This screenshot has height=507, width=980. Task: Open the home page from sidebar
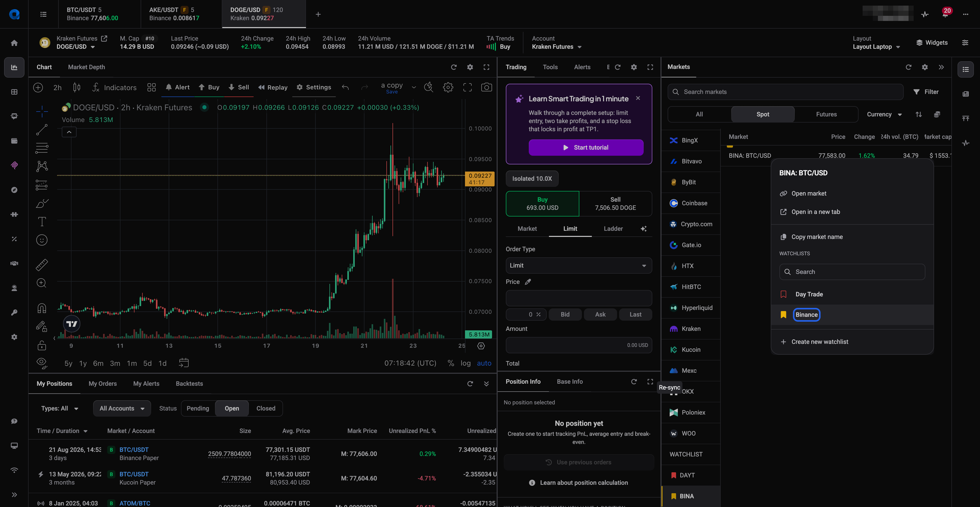coord(14,43)
